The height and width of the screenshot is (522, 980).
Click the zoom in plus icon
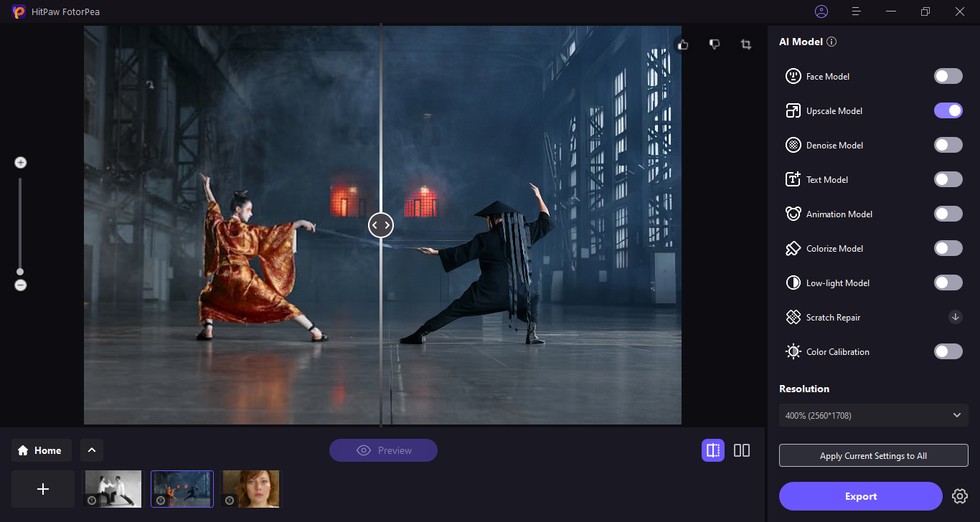pyautogui.click(x=21, y=163)
